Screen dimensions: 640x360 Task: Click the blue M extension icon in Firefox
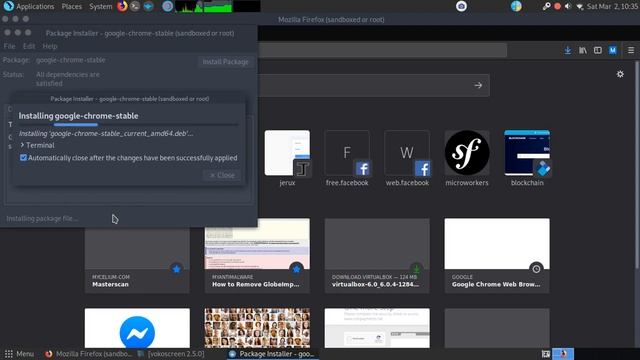[x=613, y=50]
